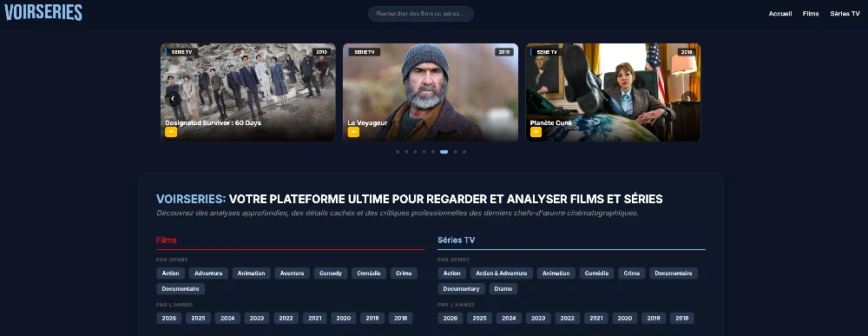Filter Séries TV by year 2021

(x=596, y=319)
